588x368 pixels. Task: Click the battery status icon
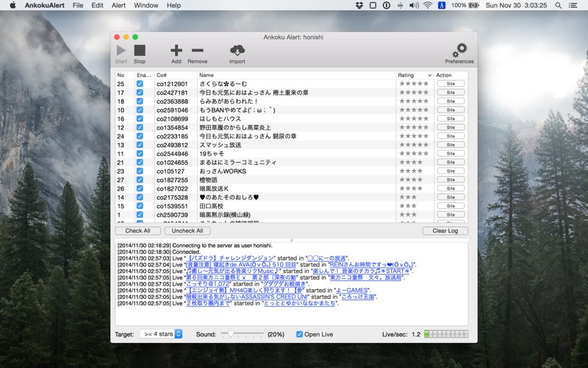point(474,5)
